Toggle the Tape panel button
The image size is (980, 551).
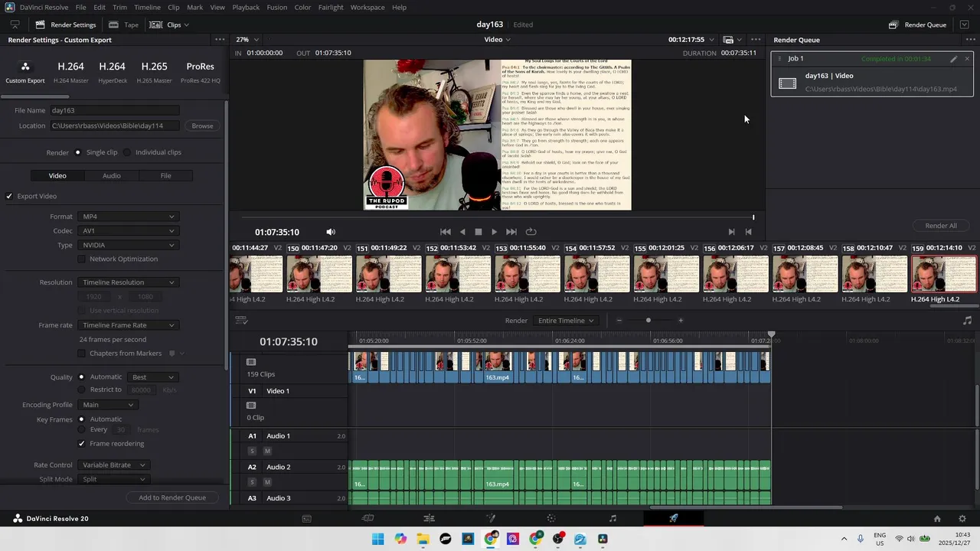point(124,24)
